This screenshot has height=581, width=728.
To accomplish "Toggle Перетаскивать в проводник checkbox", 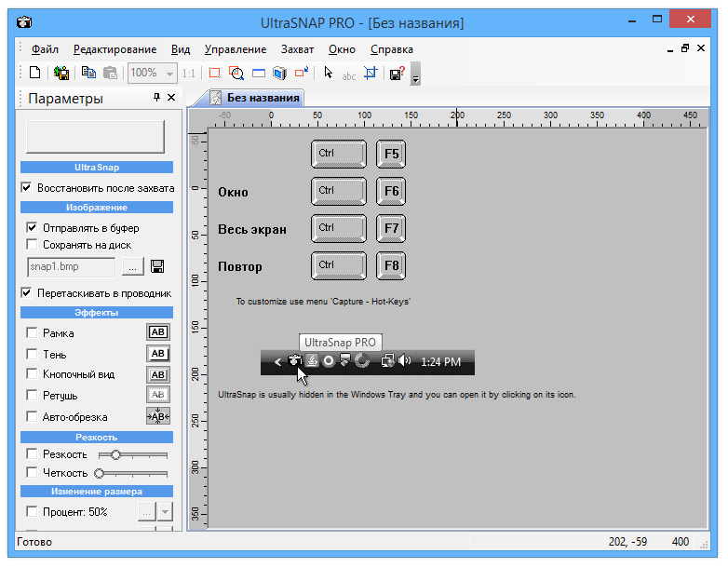I will (x=26, y=292).
